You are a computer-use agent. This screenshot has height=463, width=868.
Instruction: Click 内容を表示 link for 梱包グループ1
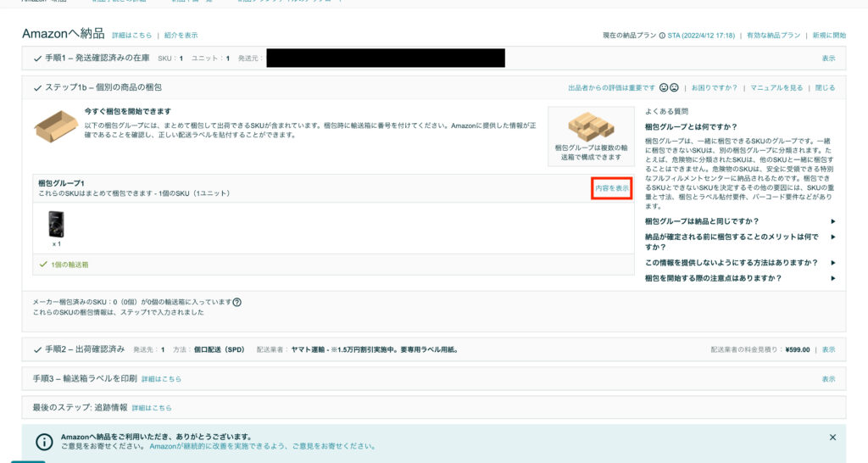click(x=612, y=188)
